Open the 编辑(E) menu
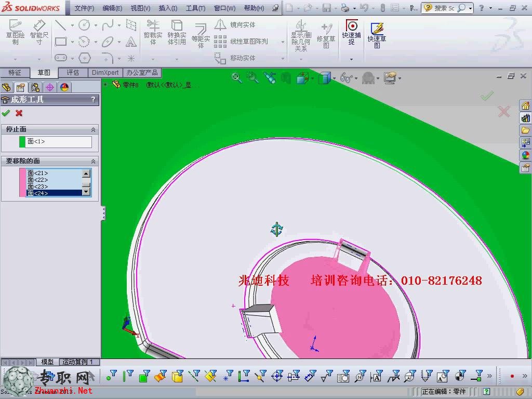This screenshot has width=532, height=399. pyautogui.click(x=112, y=8)
